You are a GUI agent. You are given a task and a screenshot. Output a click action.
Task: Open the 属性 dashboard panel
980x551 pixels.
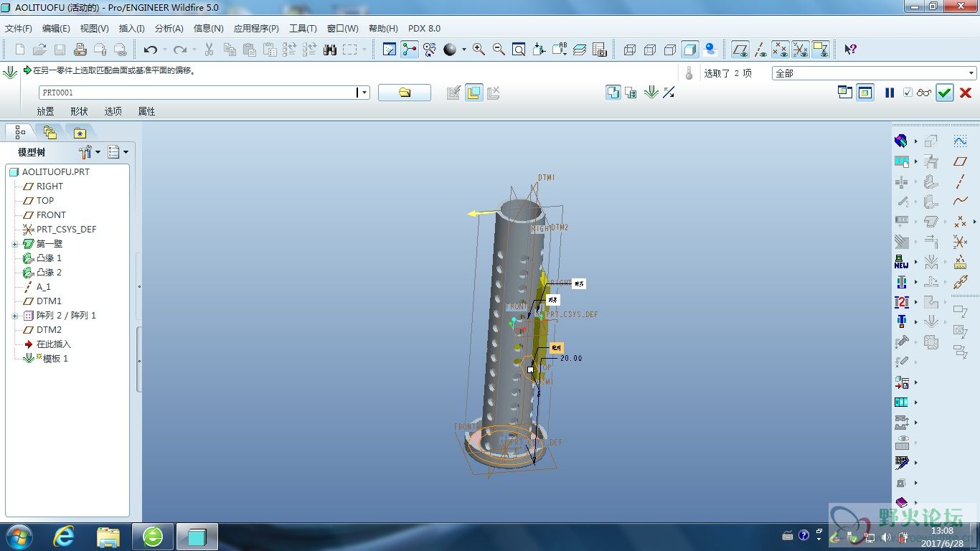click(146, 111)
